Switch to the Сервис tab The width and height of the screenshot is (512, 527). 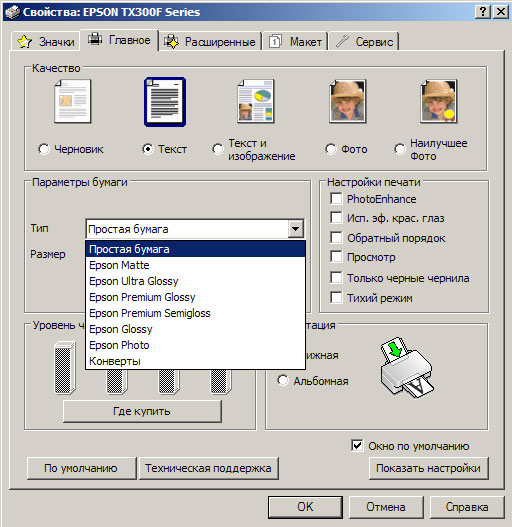(x=364, y=42)
